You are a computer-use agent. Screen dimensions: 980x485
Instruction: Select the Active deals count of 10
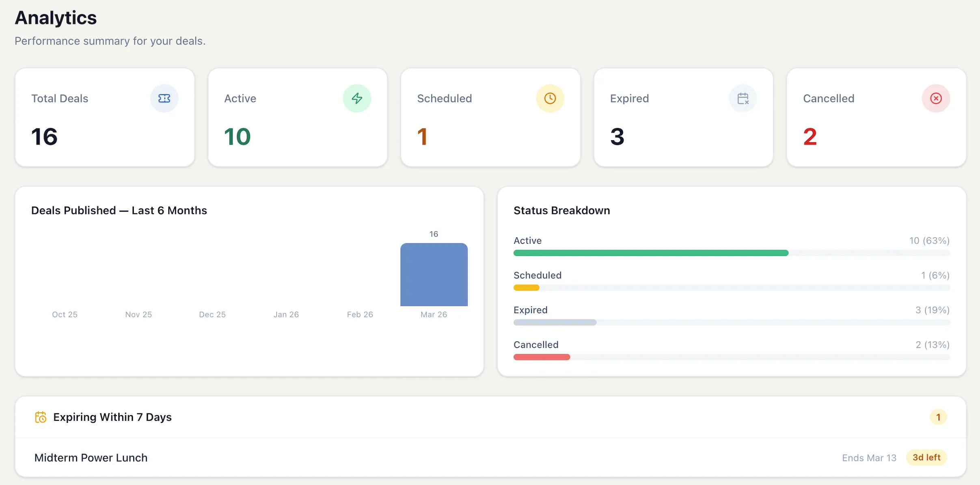tap(237, 136)
